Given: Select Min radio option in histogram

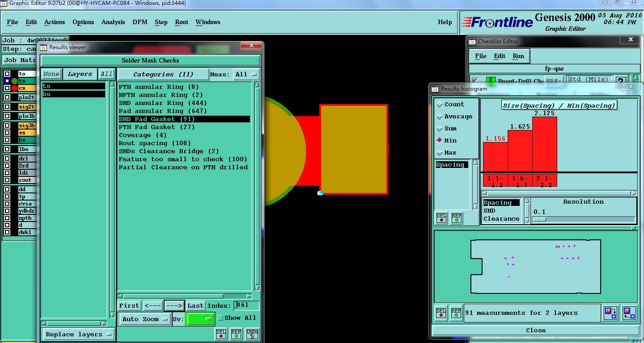Looking at the screenshot, I should click(439, 140).
